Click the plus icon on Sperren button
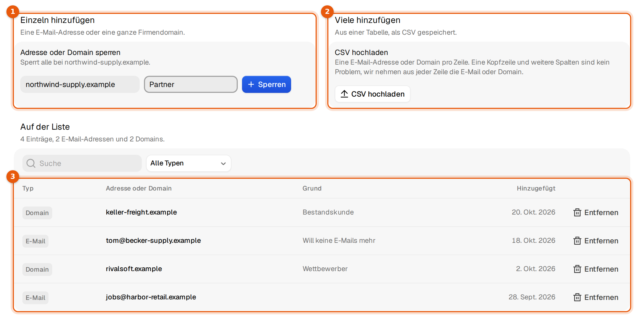The width and height of the screenshot is (644, 325). 251,84
